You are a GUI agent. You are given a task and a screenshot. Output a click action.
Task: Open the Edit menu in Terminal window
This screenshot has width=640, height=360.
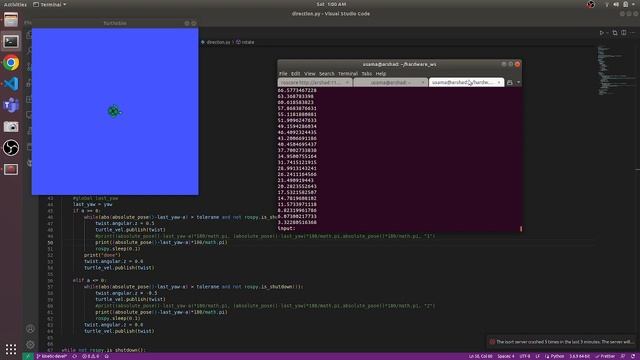(x=296, y=73)
